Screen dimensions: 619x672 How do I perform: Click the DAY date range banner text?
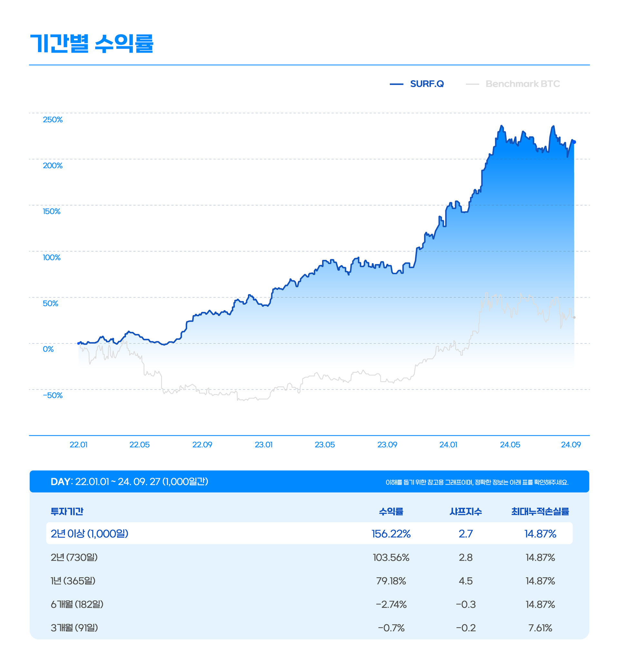(x=129, y=481)
